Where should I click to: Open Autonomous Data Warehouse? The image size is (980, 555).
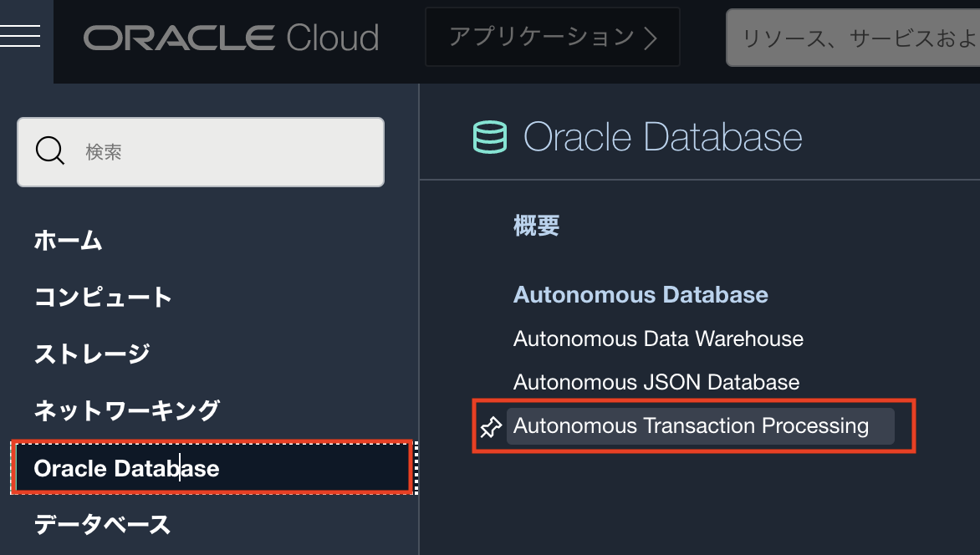(x=658, y=339)
